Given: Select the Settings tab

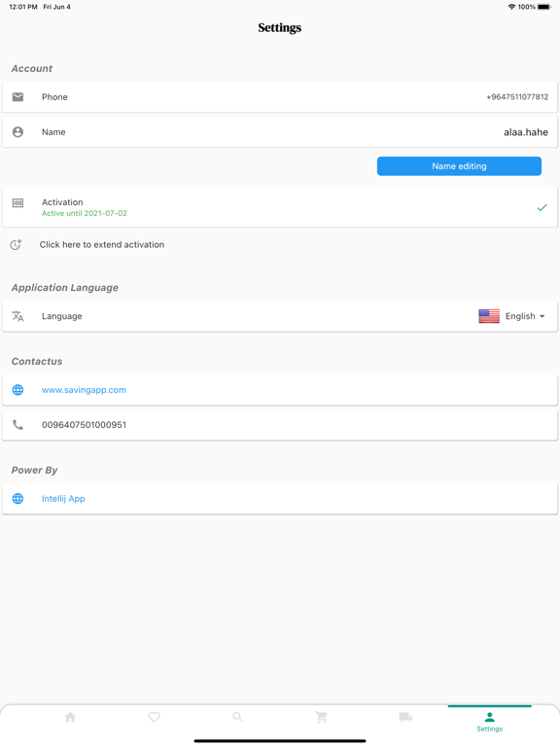Looking at the screenshot, I should click(x=490, y=722).
